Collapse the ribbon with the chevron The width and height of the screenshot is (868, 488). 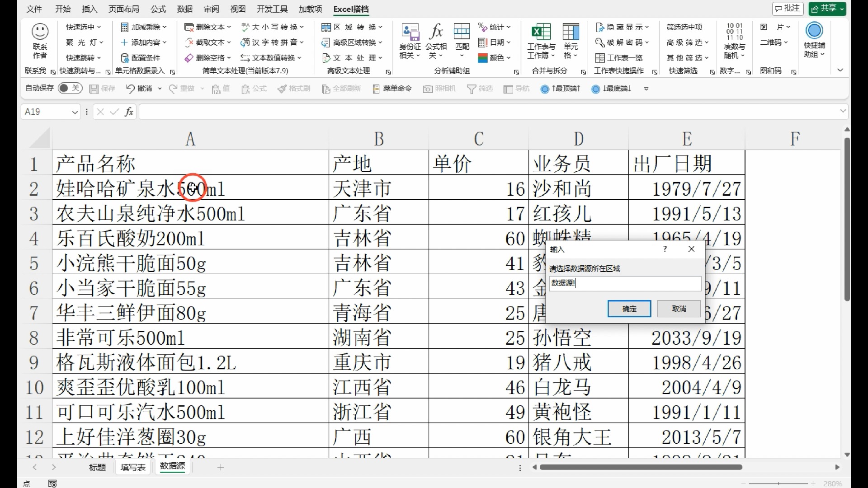[x=840, y=70]
